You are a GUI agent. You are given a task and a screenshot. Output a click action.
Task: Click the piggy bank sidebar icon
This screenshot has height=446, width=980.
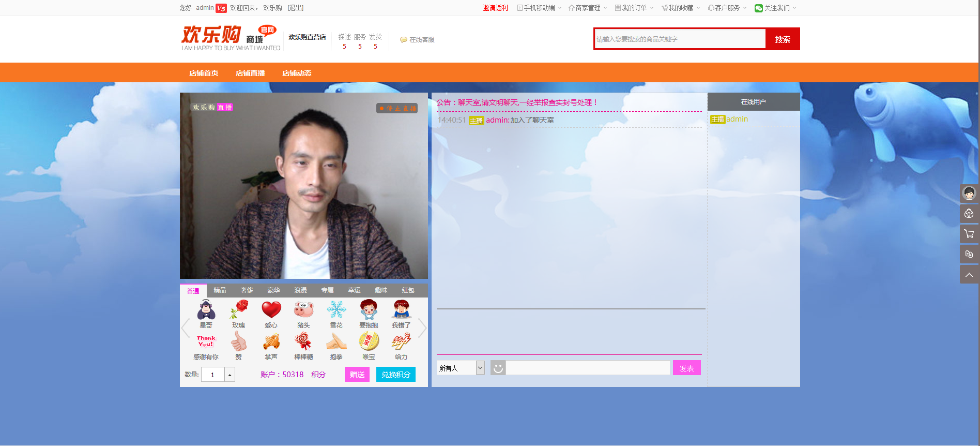pos(969,214)
